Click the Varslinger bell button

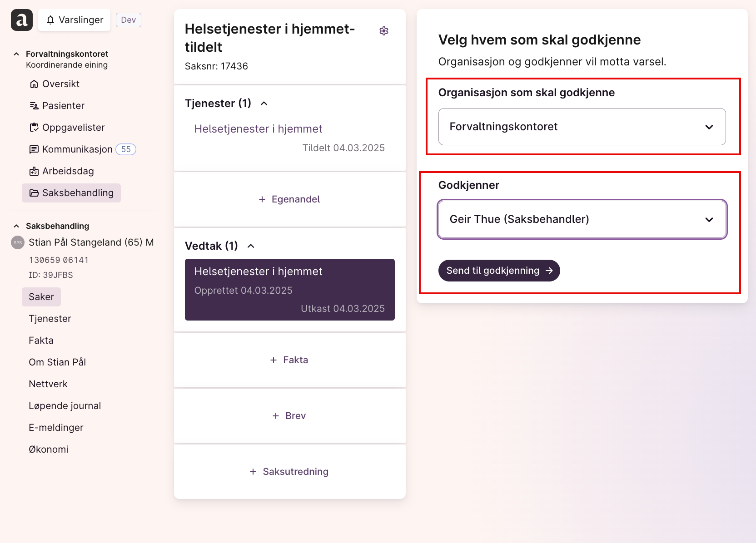(75, 20)
